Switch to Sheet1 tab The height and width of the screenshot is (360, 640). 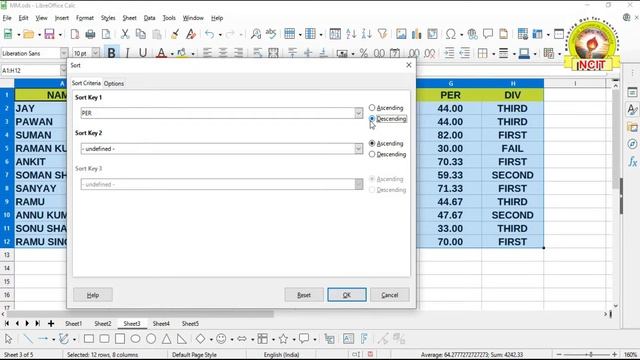click(73, 324)
